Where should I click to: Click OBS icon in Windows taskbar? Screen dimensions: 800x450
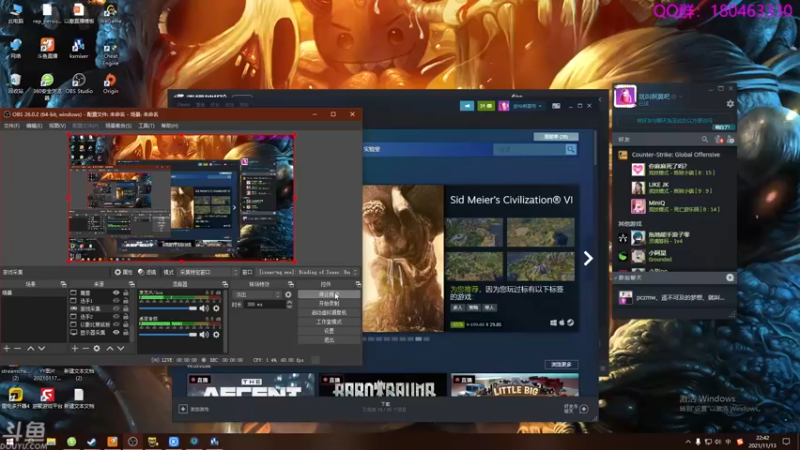(133, 442)
